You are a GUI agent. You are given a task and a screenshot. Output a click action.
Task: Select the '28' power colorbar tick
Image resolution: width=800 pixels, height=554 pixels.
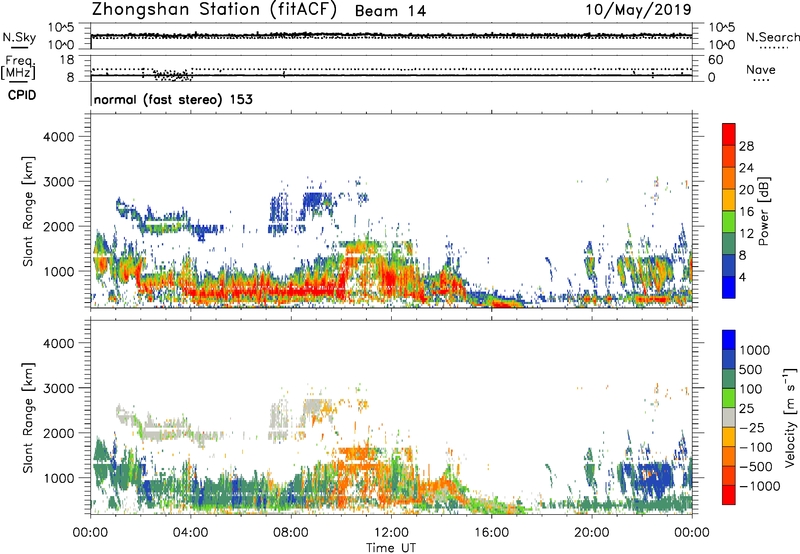coord(746,146)
